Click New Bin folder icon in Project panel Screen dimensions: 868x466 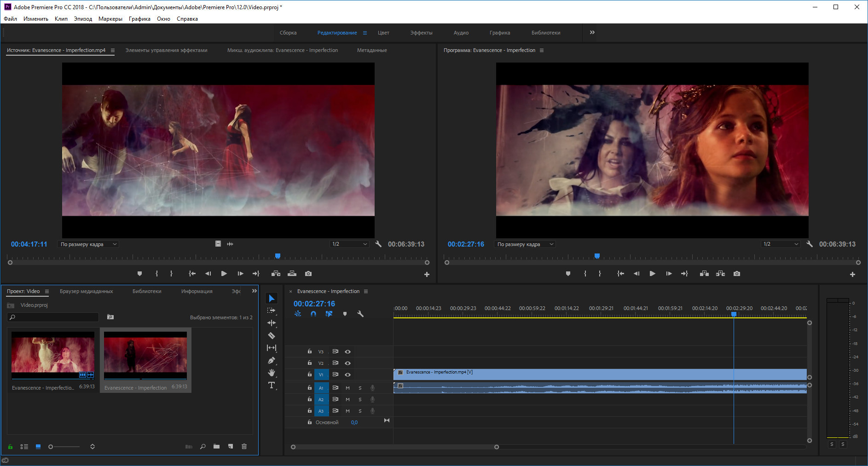(x=216, y=446)
